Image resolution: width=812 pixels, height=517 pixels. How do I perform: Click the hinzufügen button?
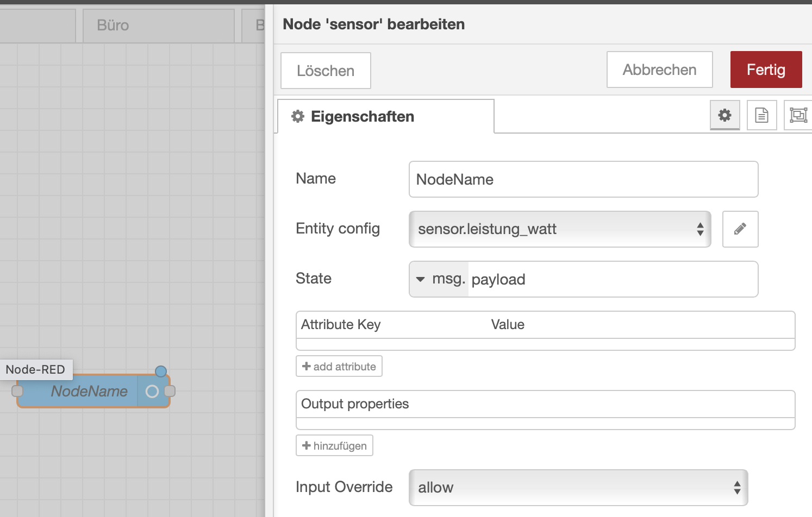[334, 445]
